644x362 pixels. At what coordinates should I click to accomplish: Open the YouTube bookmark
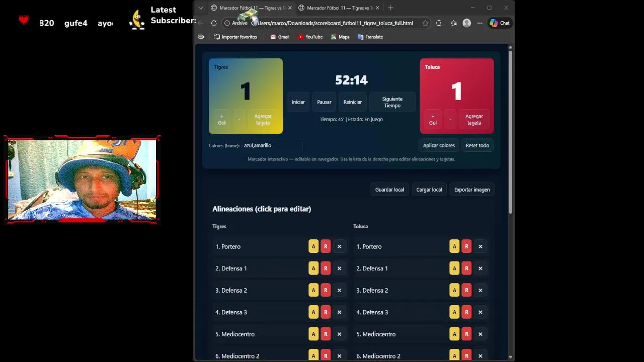pyautogui.click(x=310, y=37)
